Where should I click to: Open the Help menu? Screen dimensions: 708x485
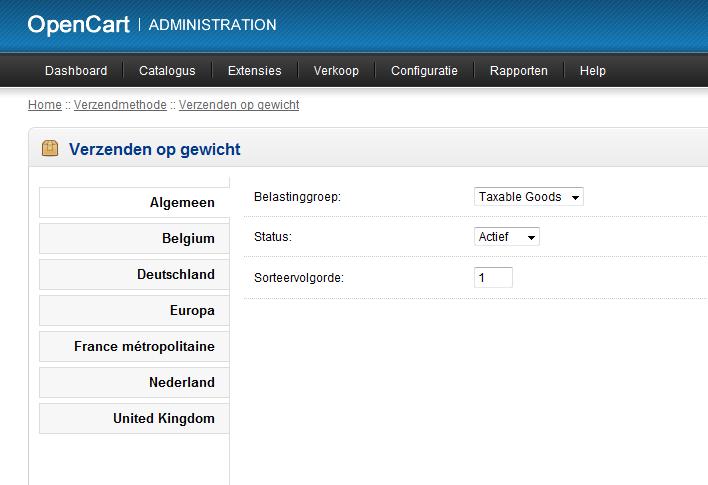click(592, 71)
